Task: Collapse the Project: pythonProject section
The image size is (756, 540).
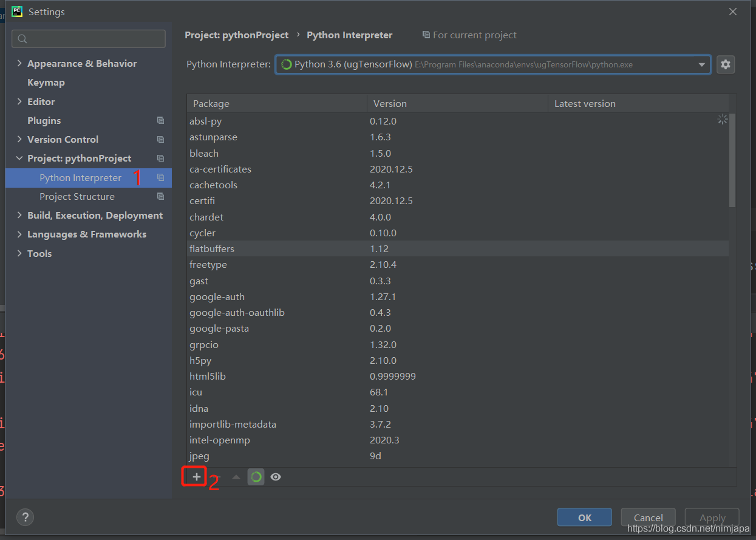Action: [19, 158]
